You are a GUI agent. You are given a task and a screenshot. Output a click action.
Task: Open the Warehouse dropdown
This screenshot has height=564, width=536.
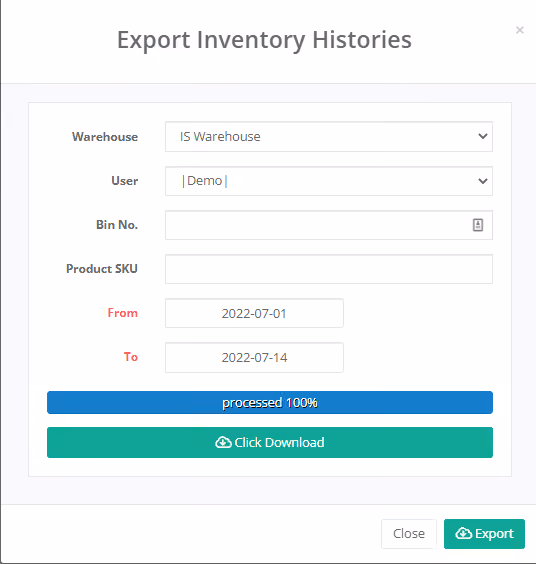click(x=329, y=137)
